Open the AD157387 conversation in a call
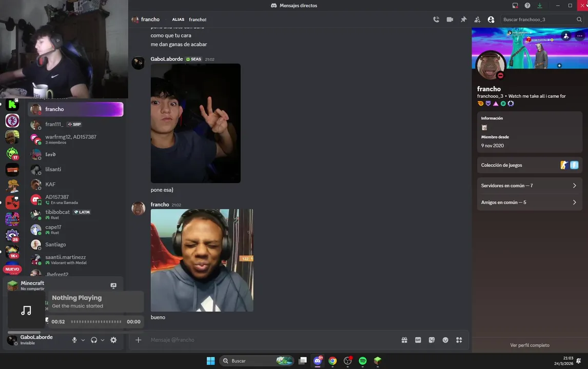Screen dimensions: 588x369 (x=76, y=199)
